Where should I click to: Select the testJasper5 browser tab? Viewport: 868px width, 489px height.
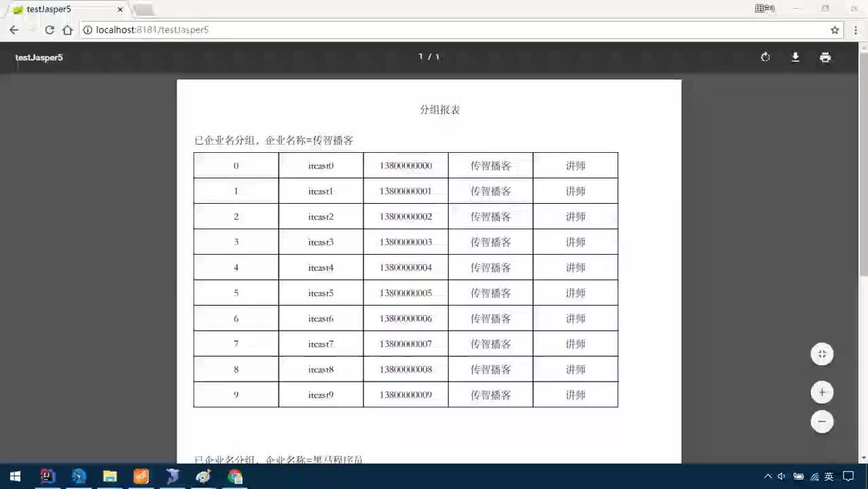pyautogui.click(x=67, y=10)
